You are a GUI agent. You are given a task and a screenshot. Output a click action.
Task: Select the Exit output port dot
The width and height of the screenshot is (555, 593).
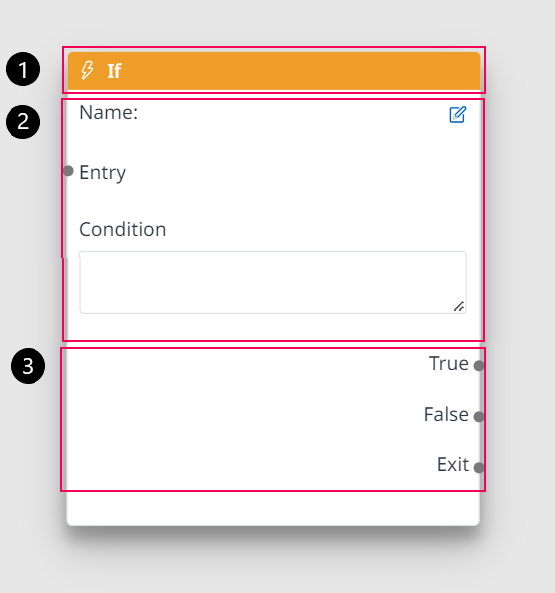(479, 468)
